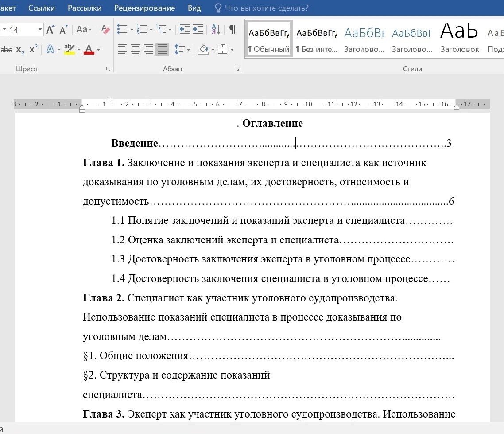Apply yellow text highlight color
The height and width of the screenshot is (434, 504).
point(70,49)
